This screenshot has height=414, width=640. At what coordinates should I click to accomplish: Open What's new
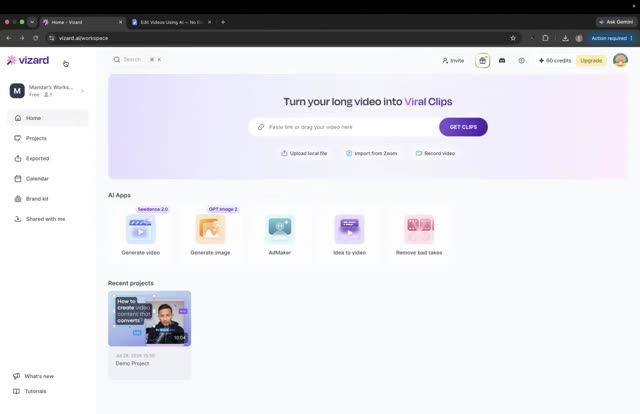33,376
